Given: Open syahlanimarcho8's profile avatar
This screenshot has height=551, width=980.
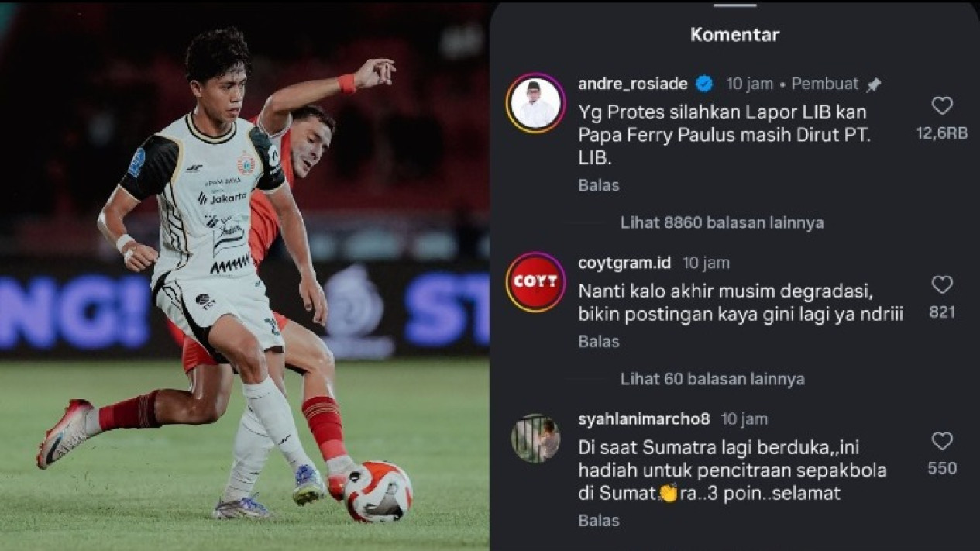Looking at the screenshot, I should pos(535,438).
